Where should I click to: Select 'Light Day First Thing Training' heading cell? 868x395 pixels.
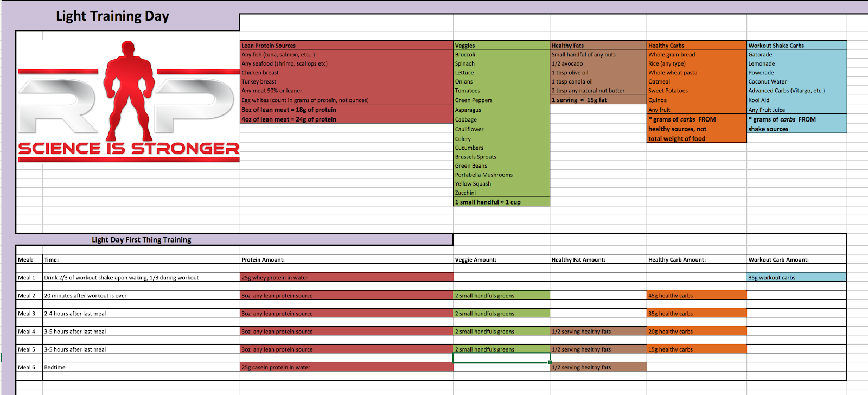point(234,239)
